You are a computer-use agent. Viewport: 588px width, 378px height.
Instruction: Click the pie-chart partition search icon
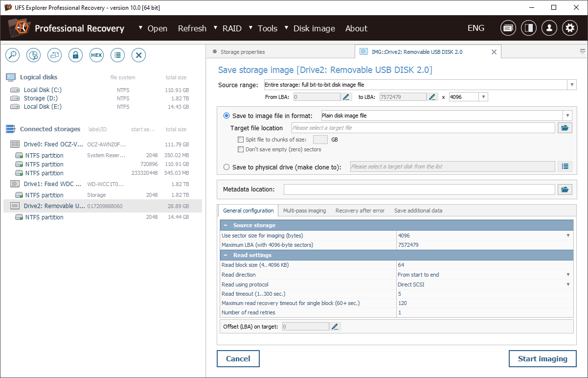33,55
